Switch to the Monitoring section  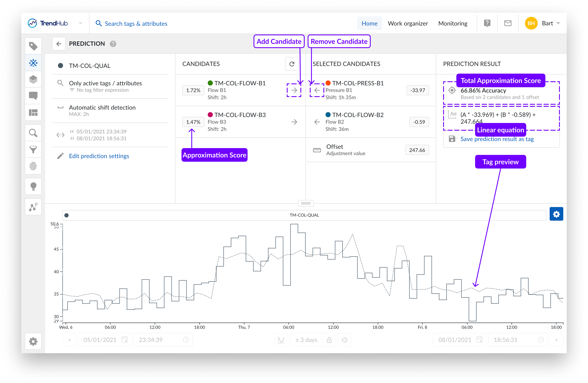(453, 23)
